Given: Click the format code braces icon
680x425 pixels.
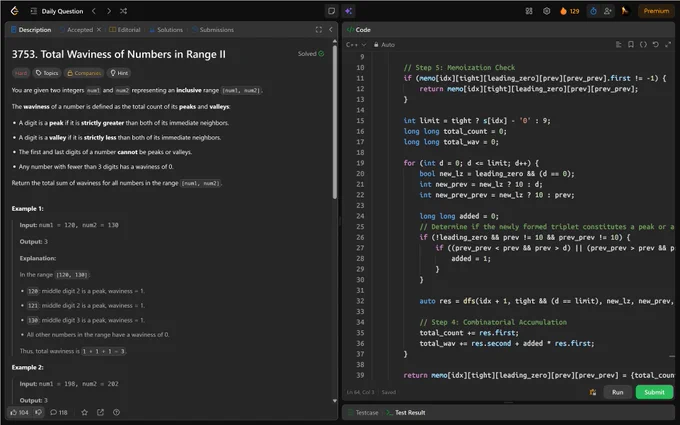Looking at the screenshot, I should click(x=644, y=45).
